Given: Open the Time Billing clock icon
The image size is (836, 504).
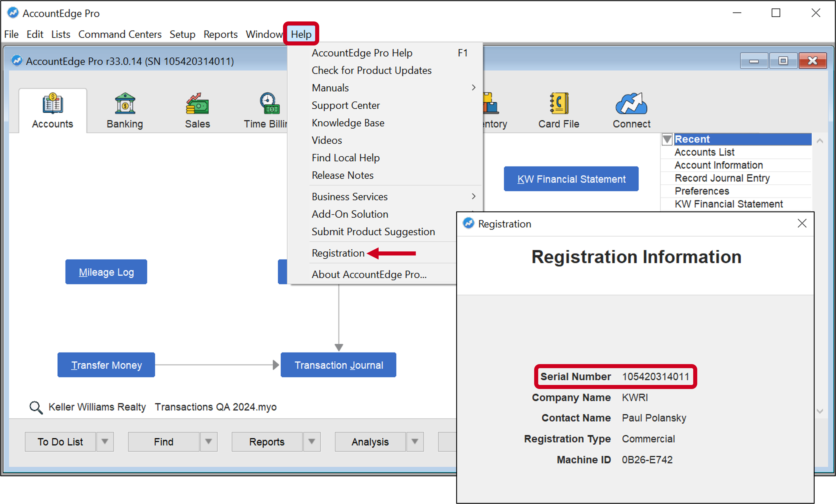Looking at the screenshot, I should click(x=269, y=103).
